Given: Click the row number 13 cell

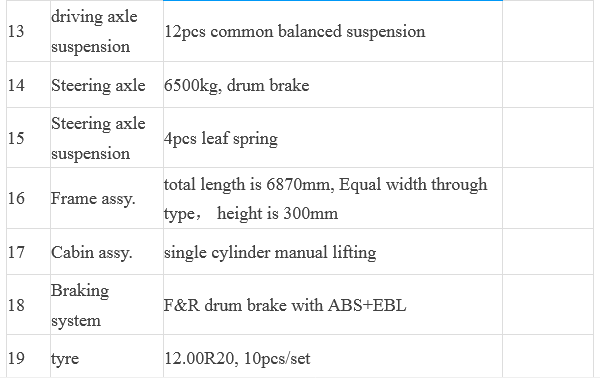Looking at the screenshot, I should (x=28, y=31).
